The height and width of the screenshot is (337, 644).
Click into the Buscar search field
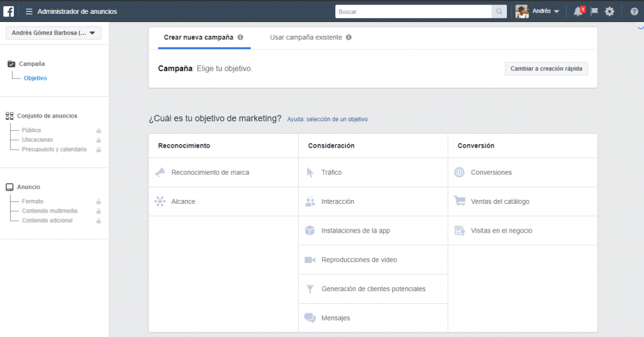[413, 11]
